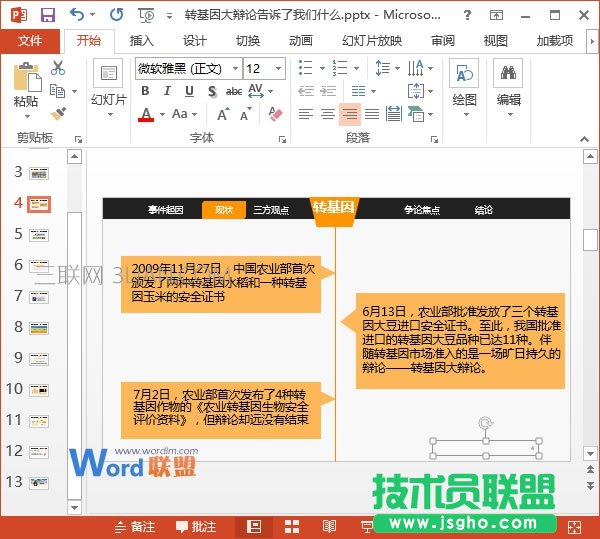Open the PowerPoint Help question mark
The image size is (600, 539).
click(467, 15)
